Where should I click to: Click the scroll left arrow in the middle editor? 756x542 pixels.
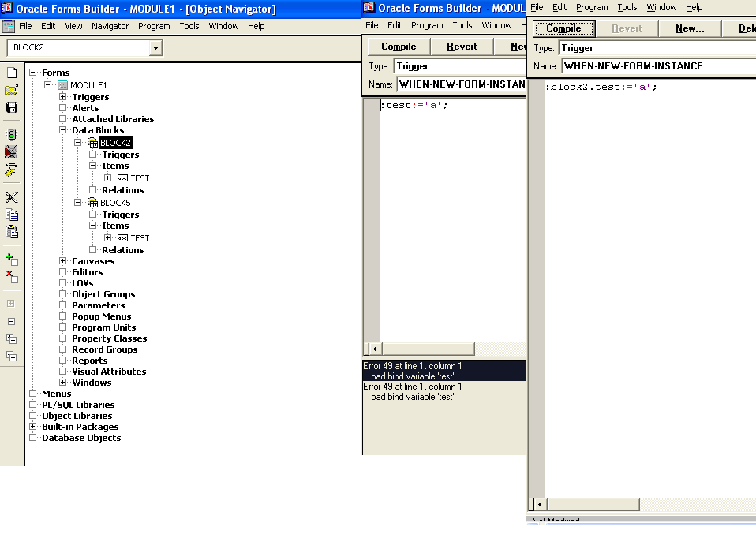[375, 348]
